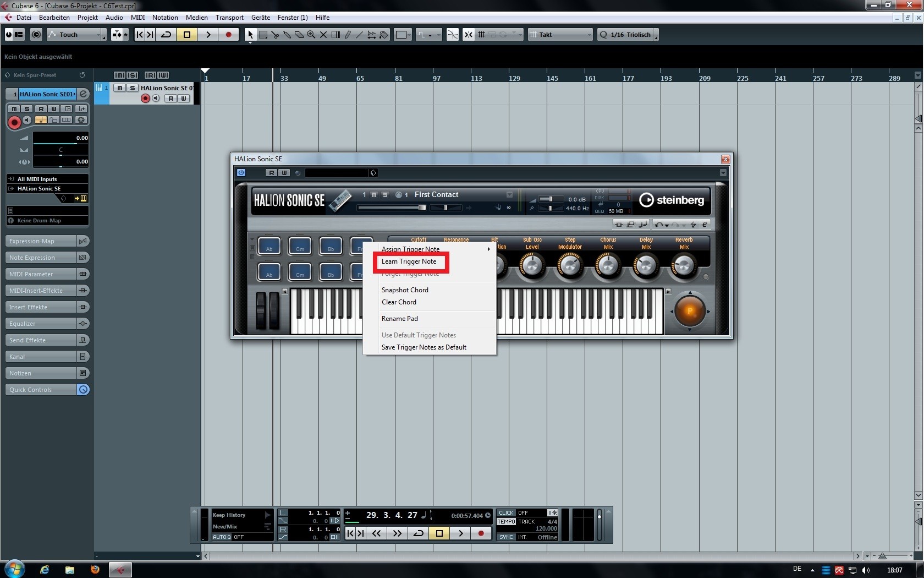Open Takt grid type dropdown
The height and width of the screenshot is (578, 924).
coord(560,35)
